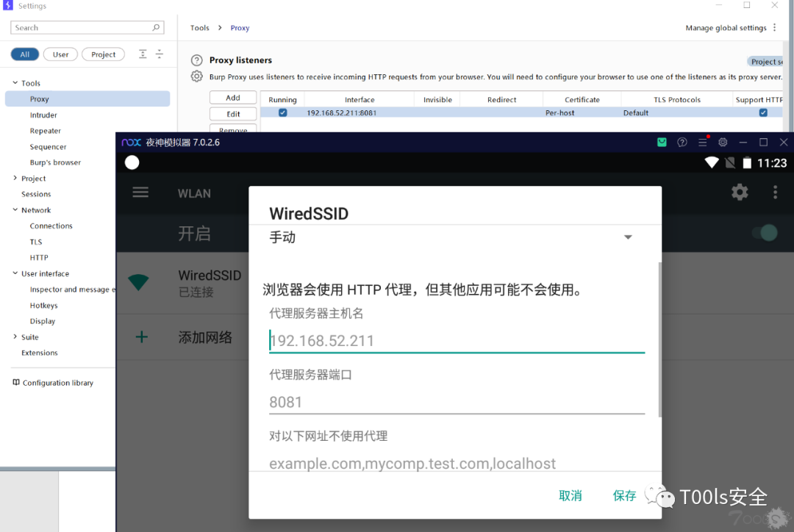Click 保存 to save proxy settings
This screenshot has width=794, height=532.
click(624, 495)
